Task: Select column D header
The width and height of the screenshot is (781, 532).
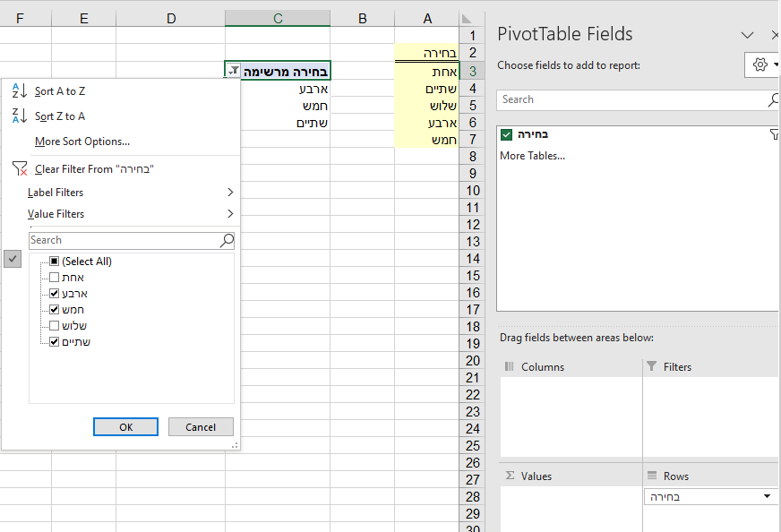Action: pyautogui.click(x=171, y=19)
